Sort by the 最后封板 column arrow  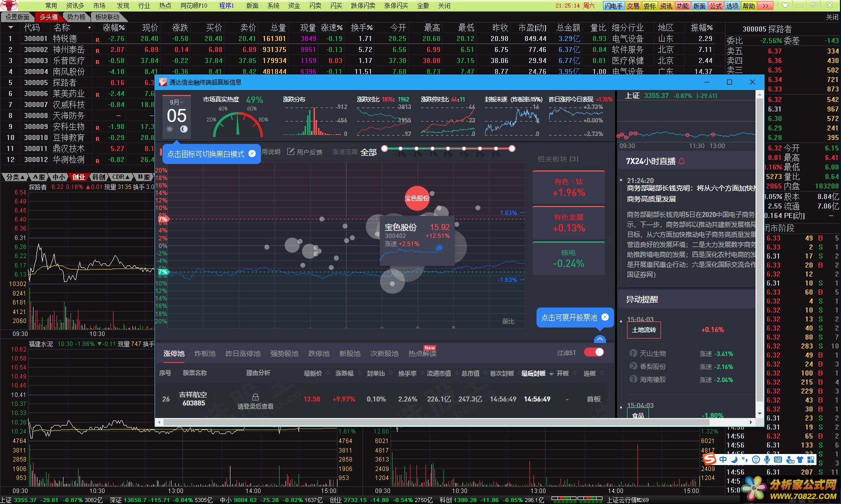[x=551, y=374]
